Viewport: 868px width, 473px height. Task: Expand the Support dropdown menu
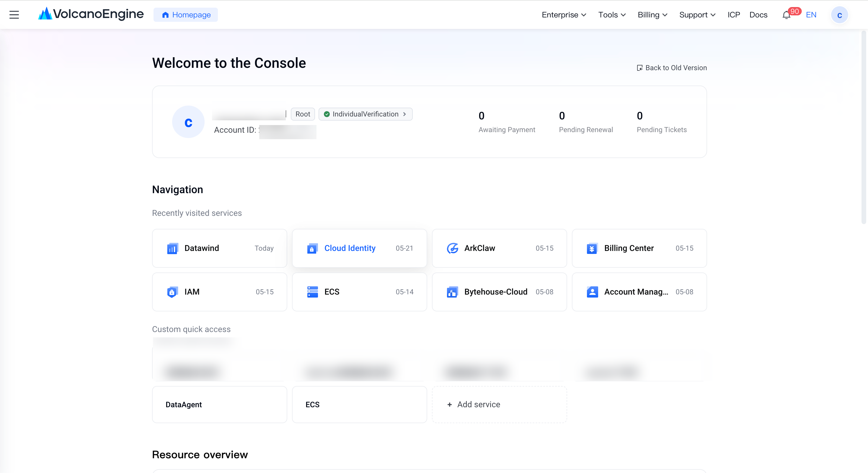tap(697, 15)
